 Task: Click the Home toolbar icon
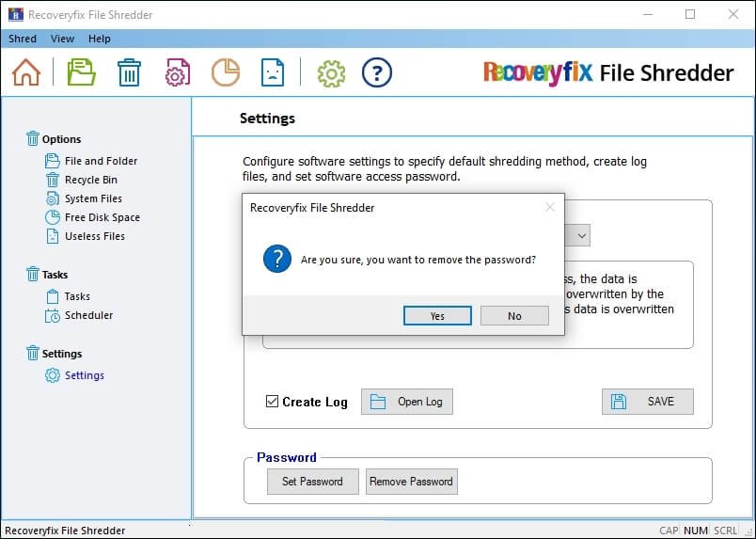pyautogui.click(x=26, y=72)
